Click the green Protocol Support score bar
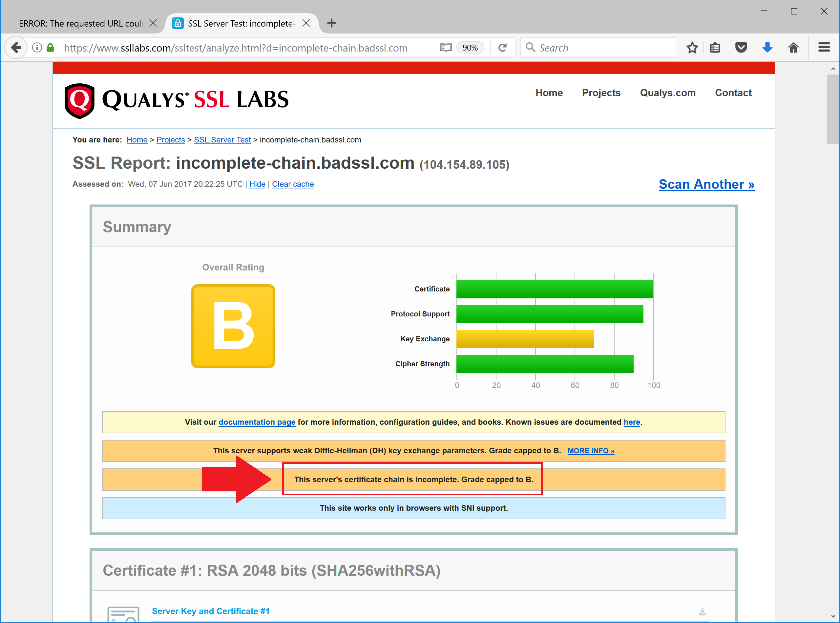Screen dimensions: 840x623 point(550,314)
